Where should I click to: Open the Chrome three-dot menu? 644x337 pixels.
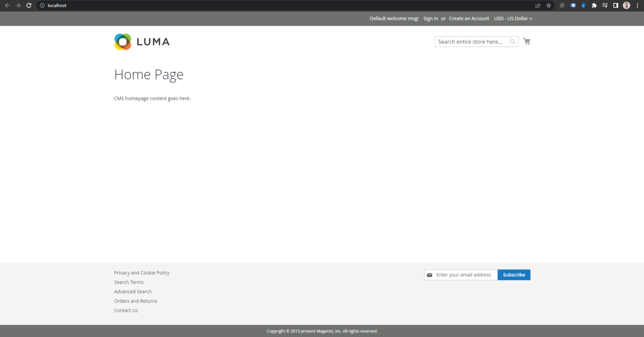[x=637, y=5]
